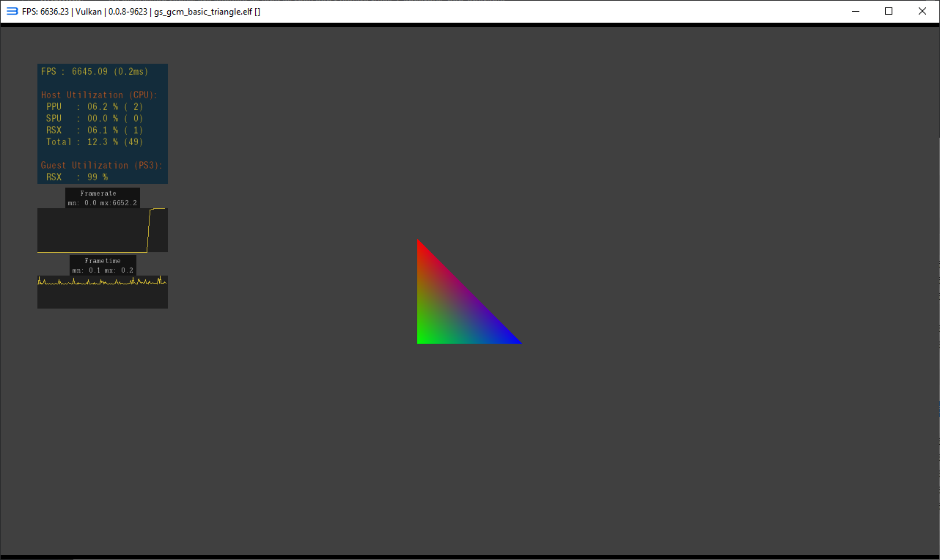Click the guest RSX row showing 99 %
The height and width of the screenshot is (560, 940).
(x=77, y=177)
